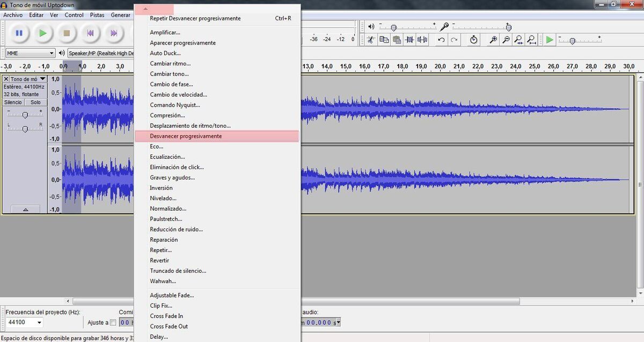Open the 'Tono de mó' track name dropdown

[x=28, y=79]
